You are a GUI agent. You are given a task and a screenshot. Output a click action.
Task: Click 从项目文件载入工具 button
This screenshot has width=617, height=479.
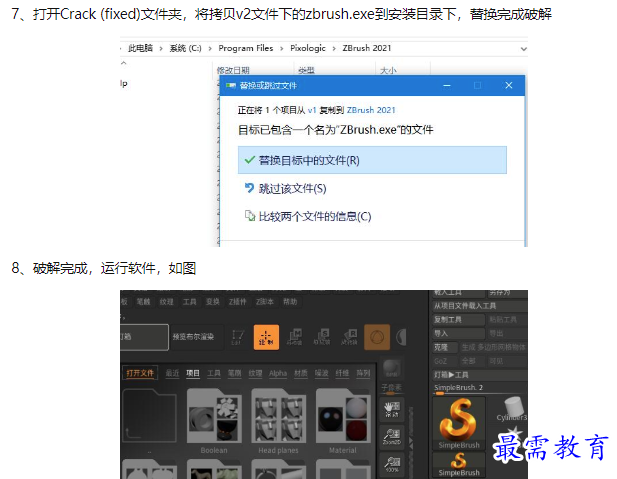pos(480,306)
